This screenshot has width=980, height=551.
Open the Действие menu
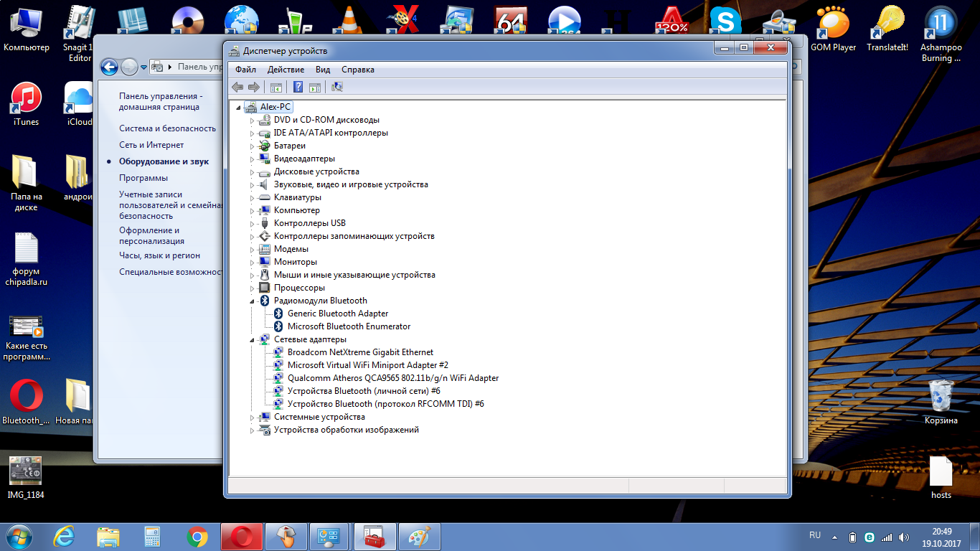point(286,70)
